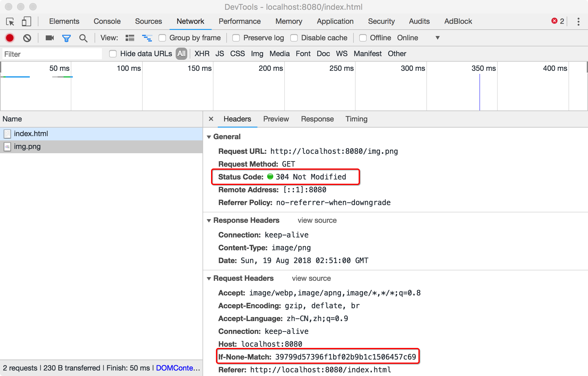Viewport: 588px width, 376px height.
Task: Collapse the Request Headers section
Action: click(209, 278)
